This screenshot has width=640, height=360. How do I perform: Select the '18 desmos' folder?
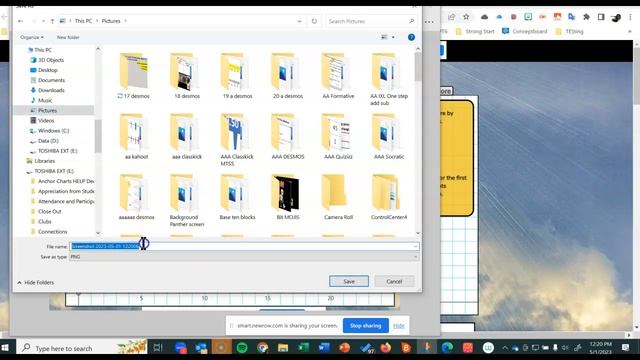187,76
